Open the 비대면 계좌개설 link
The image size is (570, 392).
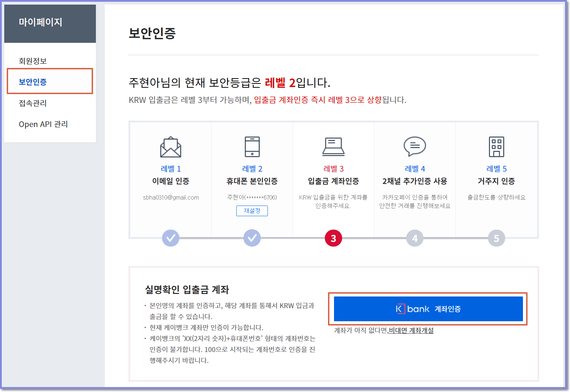pos(412,330)
